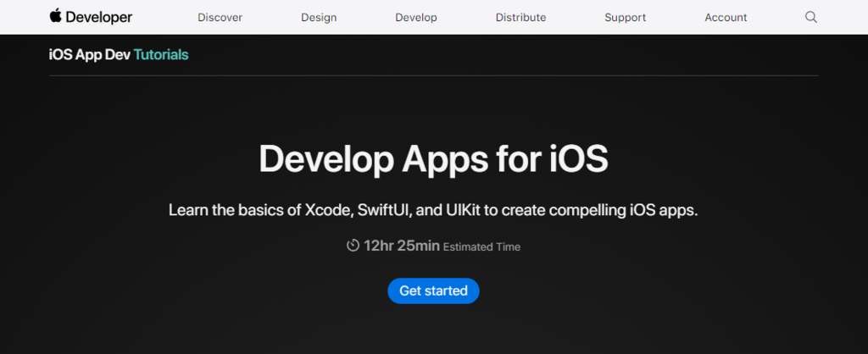Go to the Develop section
Image resolution: width=868 pixels, height=354 pixels.
pos(416,18)
